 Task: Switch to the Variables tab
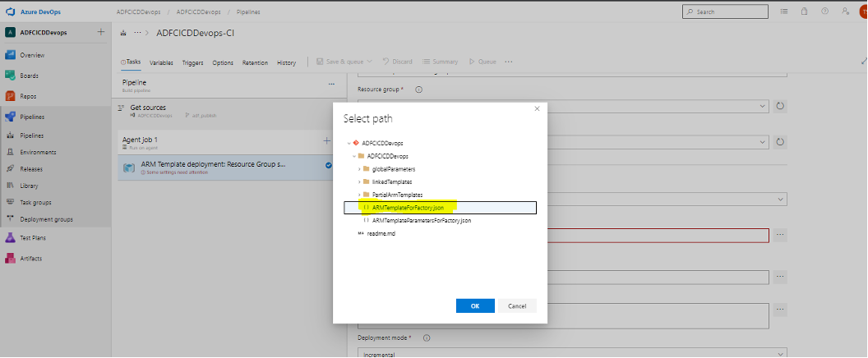click(x=161, y=62)
